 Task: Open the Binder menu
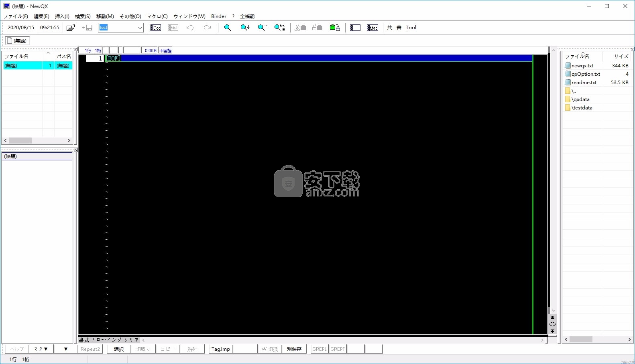pyautogui.click(x=219, y=16)
